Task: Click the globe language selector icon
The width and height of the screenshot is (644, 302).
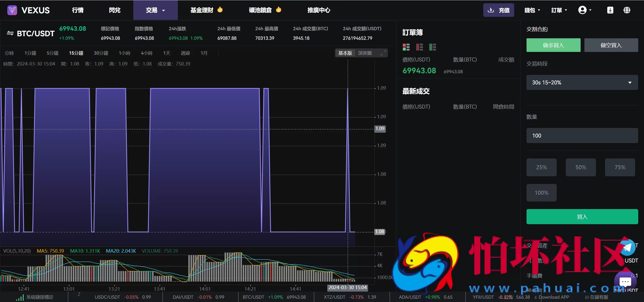Action: click(x=627, y=10)
